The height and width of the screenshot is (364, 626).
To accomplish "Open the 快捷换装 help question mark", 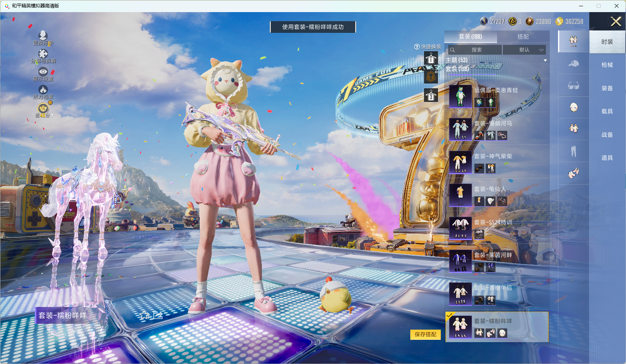I will 417,46.
